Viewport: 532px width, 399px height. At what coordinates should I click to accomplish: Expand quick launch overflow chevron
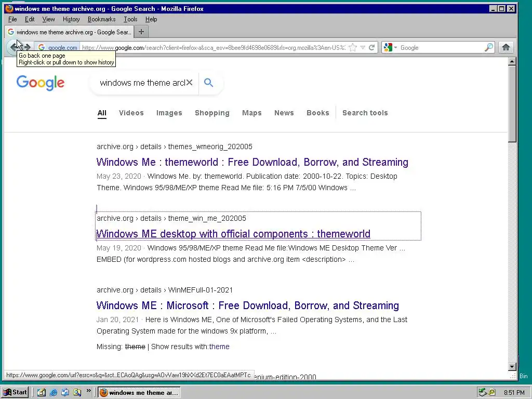pyautogui.click(x=88, y=391)
